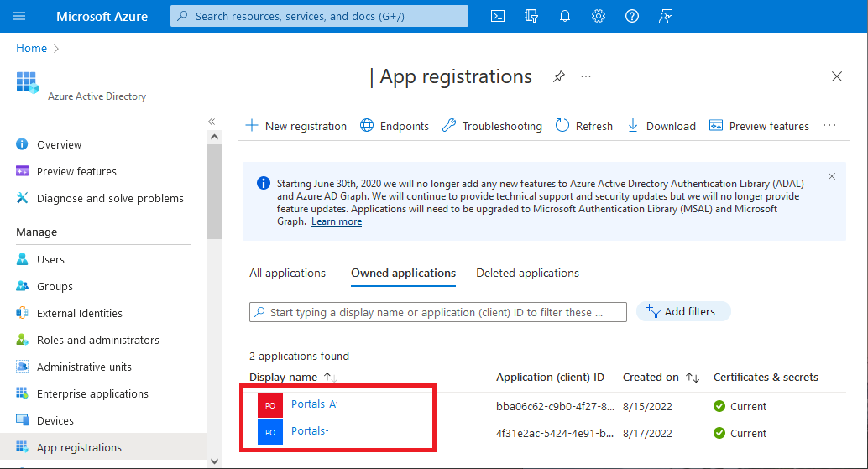Refresh the applications list

pyautogui.click(x=584, y=126)
